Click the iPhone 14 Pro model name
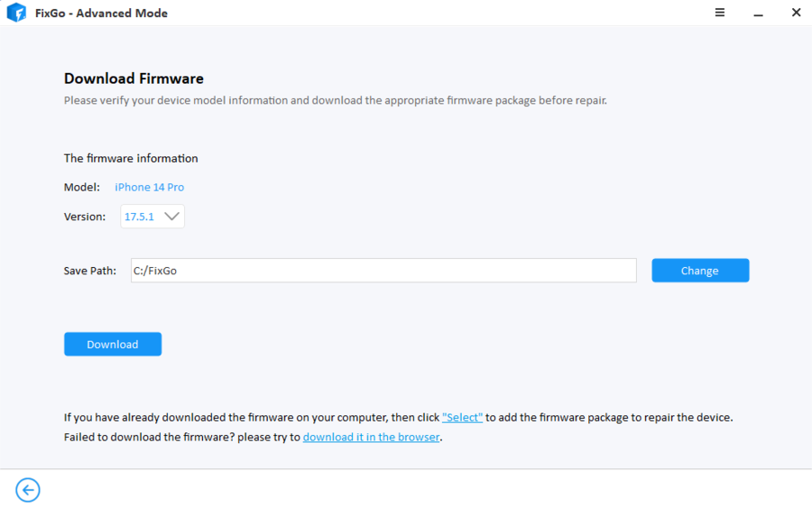The height and width of the screenshot is (508, 812). coord(149,187)
